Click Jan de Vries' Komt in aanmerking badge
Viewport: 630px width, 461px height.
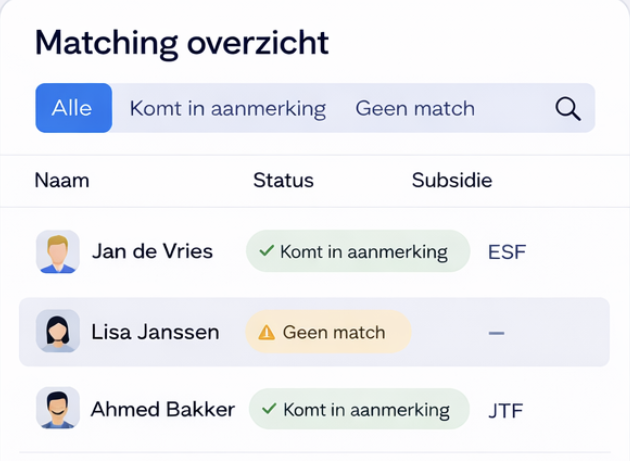pos(358,251)
